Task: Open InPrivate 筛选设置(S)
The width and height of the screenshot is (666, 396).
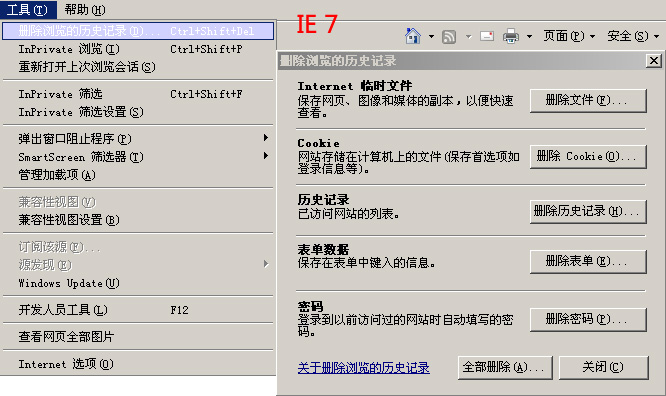Action: coord(138,112)
